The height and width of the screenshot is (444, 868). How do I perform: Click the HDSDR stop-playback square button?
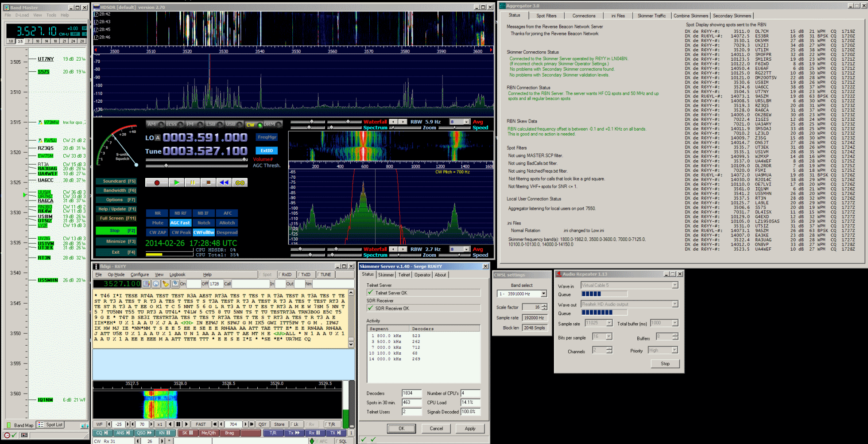(x=208, y=182)
